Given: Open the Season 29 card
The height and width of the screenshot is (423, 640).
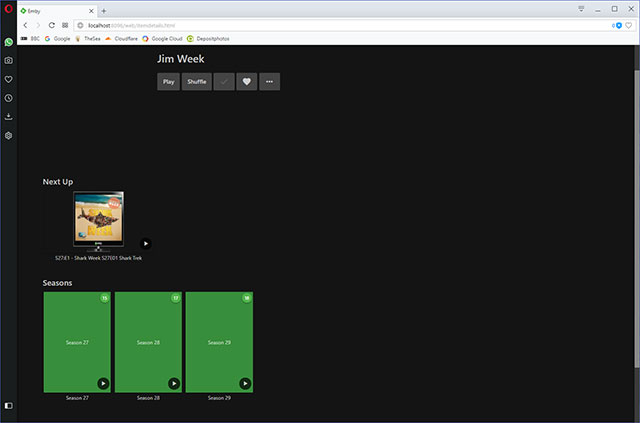Looking at the screenshot, I should pyautogui.click(x=219, y=342).
